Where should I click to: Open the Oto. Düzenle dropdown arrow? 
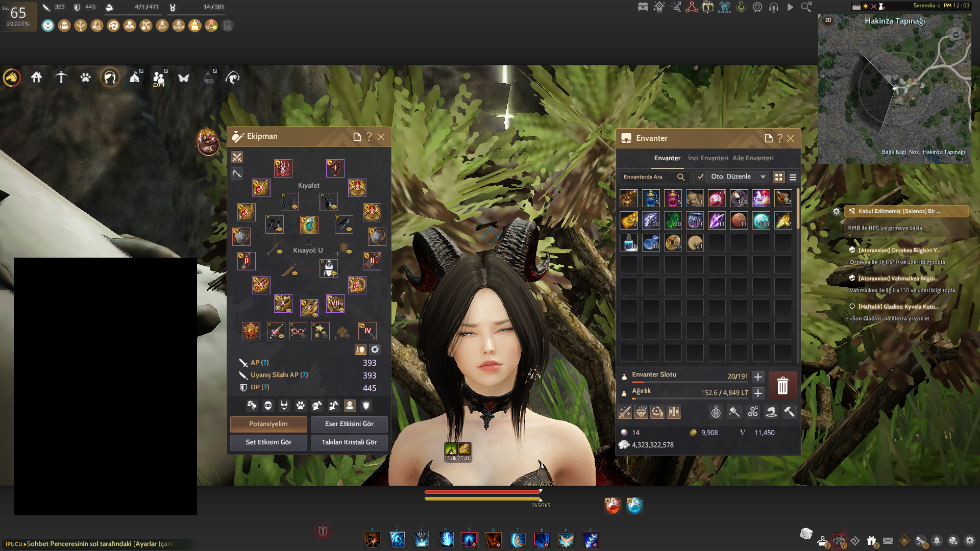pos(763,177)
